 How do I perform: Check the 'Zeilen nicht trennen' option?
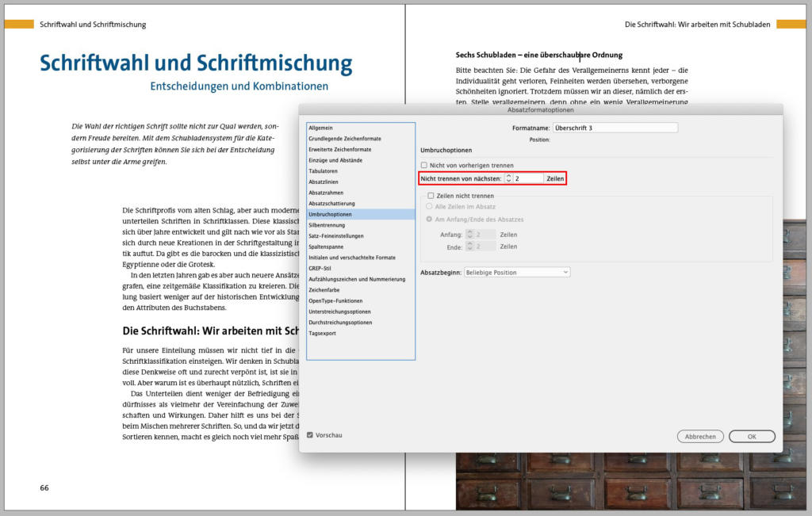tap(431, 196)
